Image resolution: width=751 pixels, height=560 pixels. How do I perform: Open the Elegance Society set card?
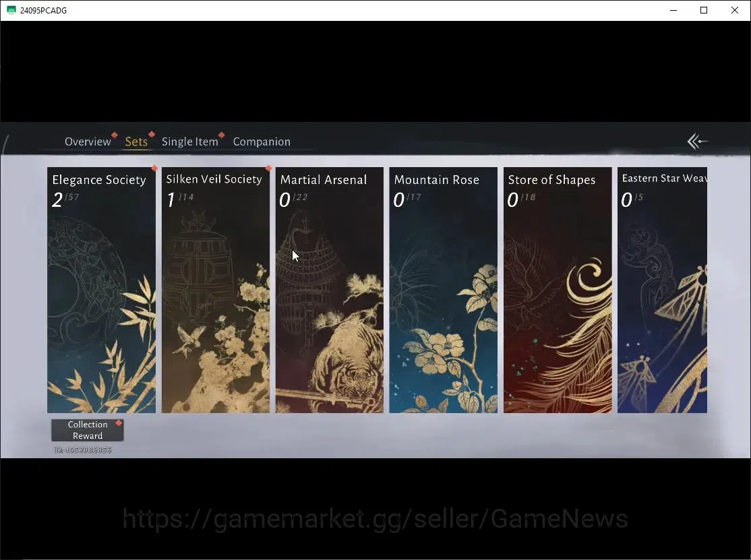click(x=102, y=290)
